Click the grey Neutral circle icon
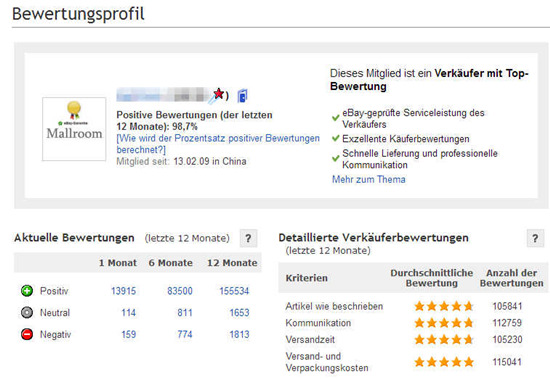 tap(27, 312)
